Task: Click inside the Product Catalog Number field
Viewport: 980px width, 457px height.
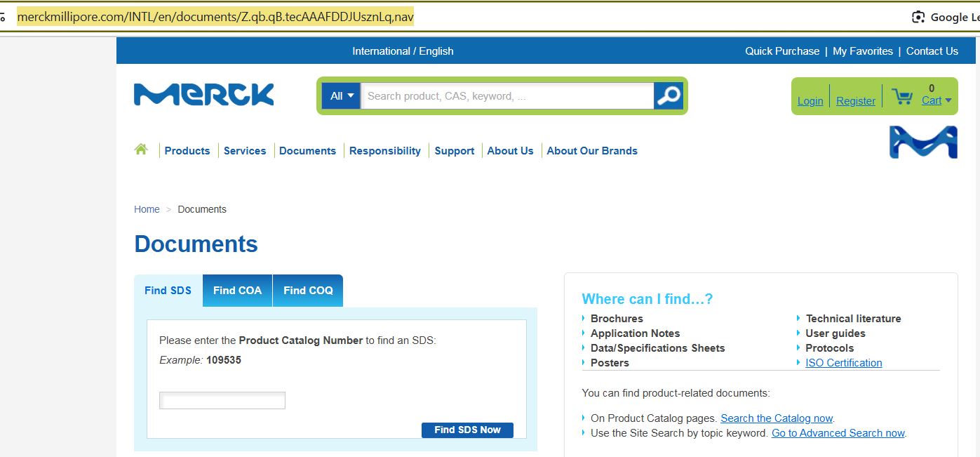Action: [222, 401]
